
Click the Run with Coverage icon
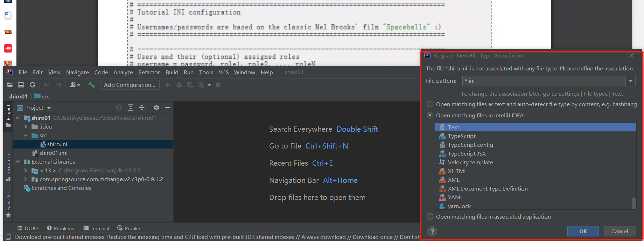[x=190, y=85]
